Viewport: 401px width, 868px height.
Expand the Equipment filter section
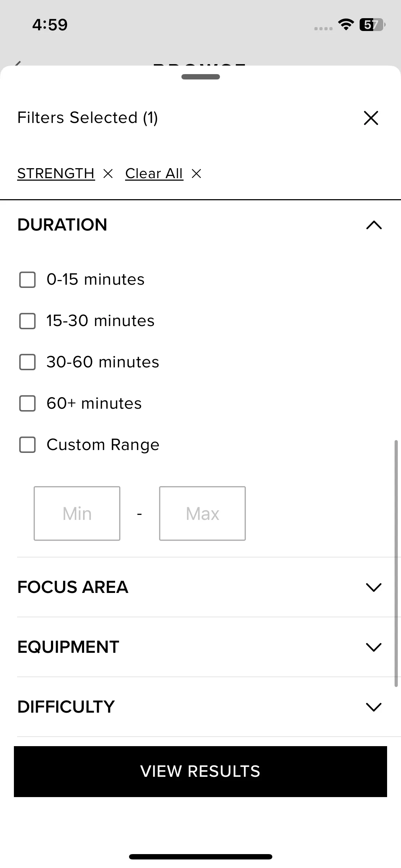click(x=374, y=647)
